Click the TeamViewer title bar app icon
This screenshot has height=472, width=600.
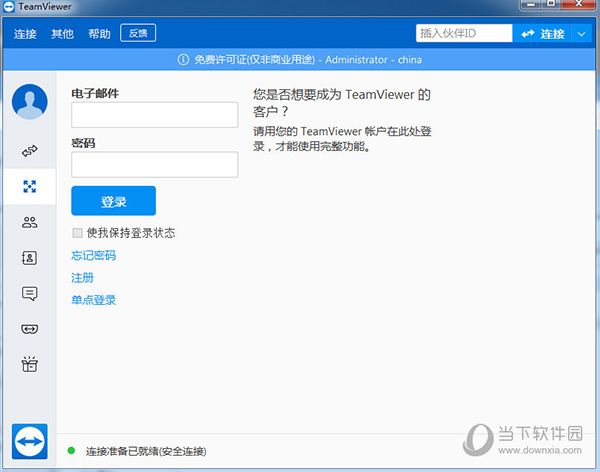point(8,7)
